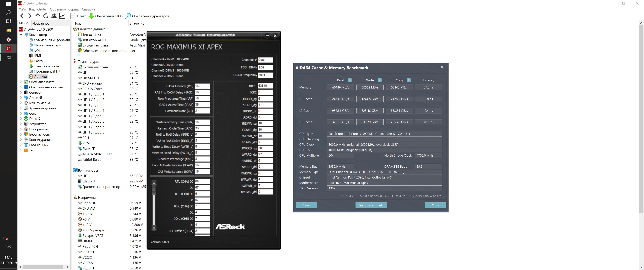Click the back navigation arrow

(22, 16)
